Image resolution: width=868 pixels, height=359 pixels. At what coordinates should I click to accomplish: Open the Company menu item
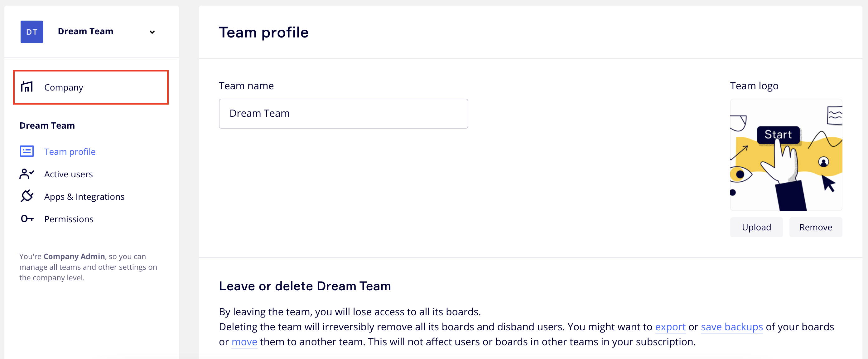[x=64, y=87]
